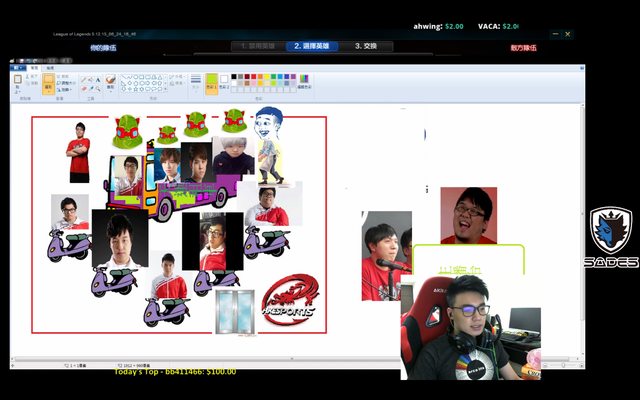The image size is (640, 400).
Task: Switch to the View ribbon tab
Action: (49, 68)
